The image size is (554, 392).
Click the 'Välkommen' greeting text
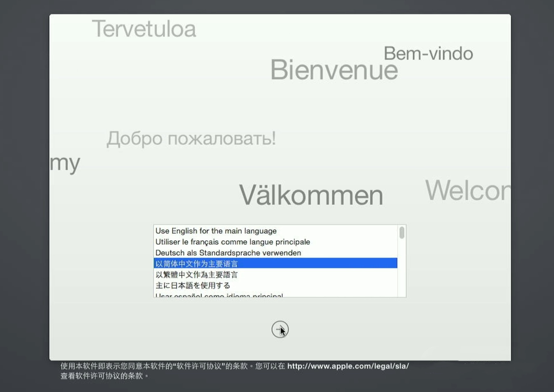(311, 195)
